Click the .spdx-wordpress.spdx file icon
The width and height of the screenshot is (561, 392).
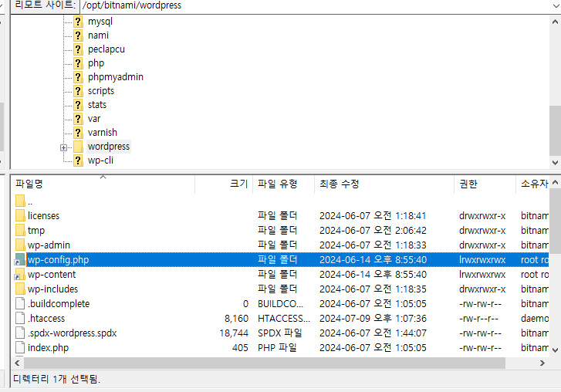(x=20, y=333)
